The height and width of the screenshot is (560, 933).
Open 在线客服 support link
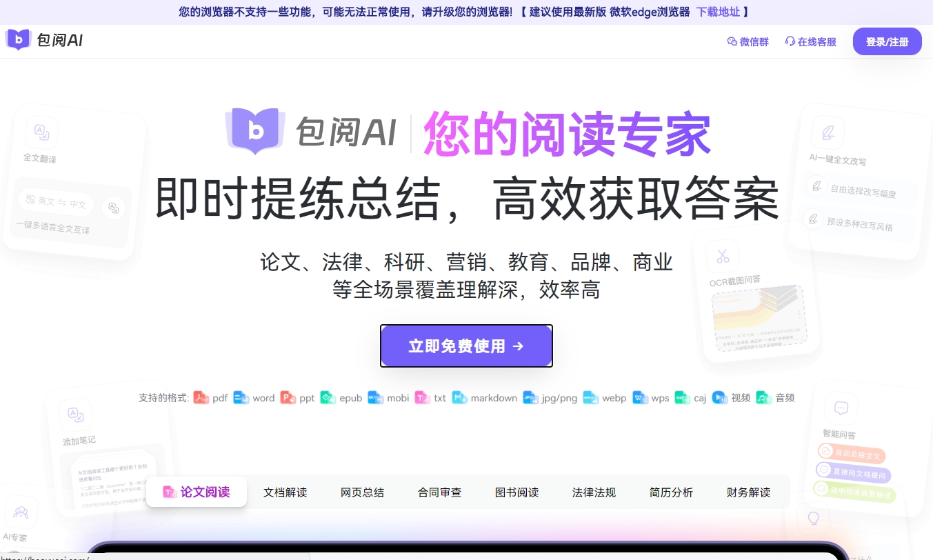[x=811, y=42]
